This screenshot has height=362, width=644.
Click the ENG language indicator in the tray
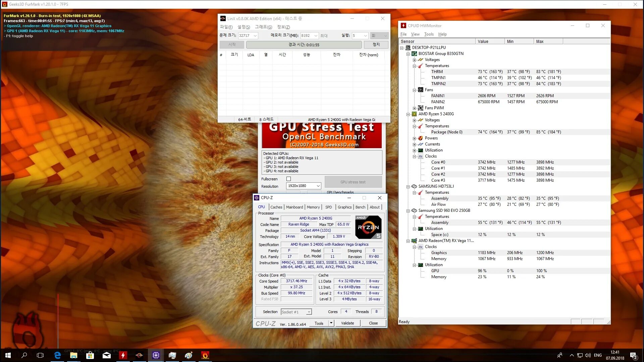pyautogui.click(x=598, y=355)
